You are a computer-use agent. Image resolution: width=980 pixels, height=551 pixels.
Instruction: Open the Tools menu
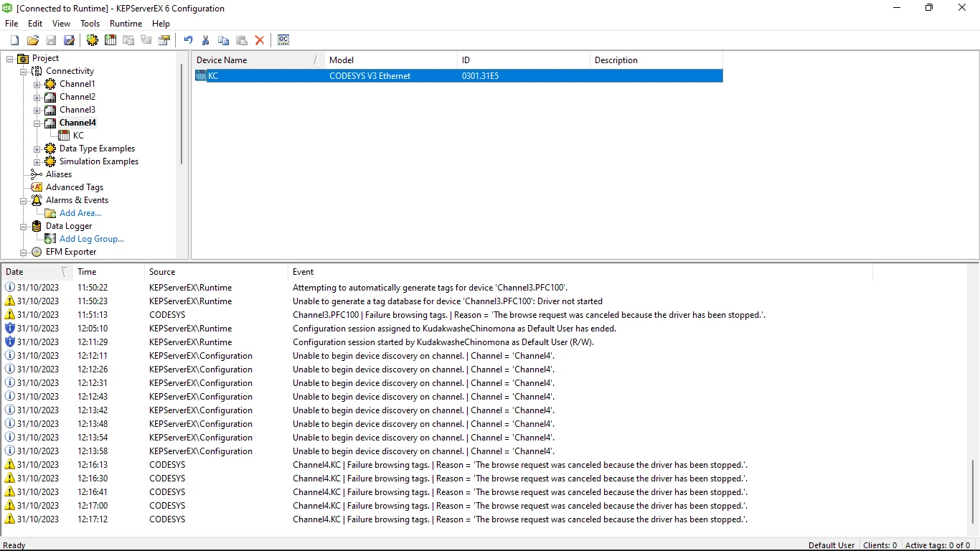tap(90, 24)
